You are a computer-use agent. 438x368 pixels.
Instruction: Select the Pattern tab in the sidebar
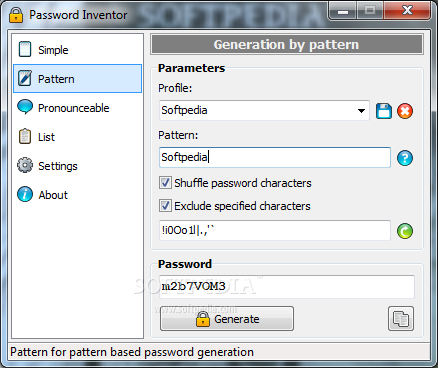(78, 79)
